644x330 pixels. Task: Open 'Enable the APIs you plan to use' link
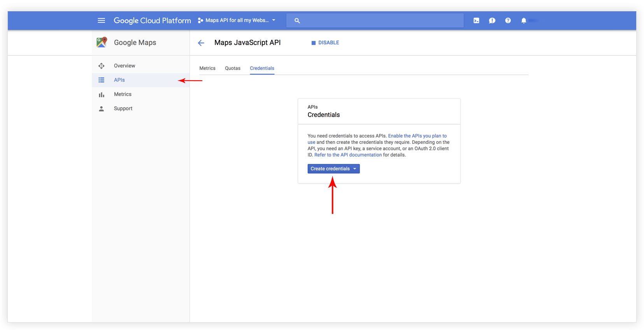[417, 136]
